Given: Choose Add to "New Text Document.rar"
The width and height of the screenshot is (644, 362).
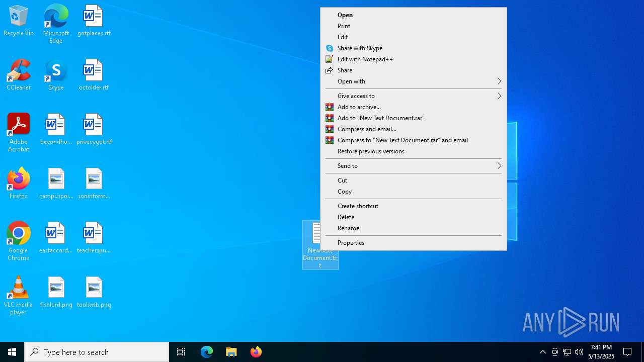Looking at the screenshot, I should (414, 118).
